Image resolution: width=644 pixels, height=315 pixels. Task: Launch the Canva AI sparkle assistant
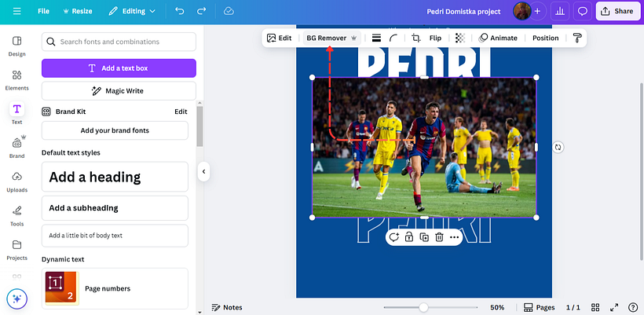16,299
